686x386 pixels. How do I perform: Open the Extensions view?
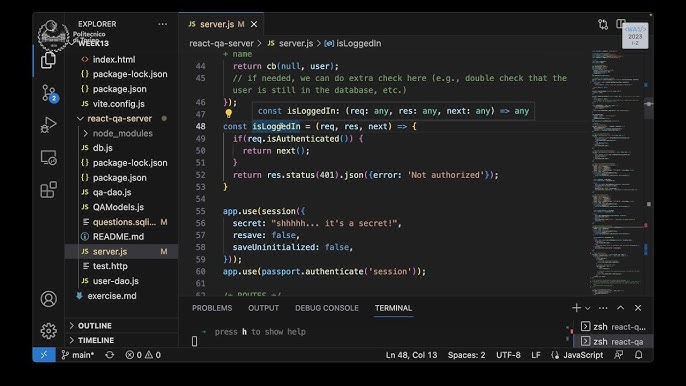point(48,190)
